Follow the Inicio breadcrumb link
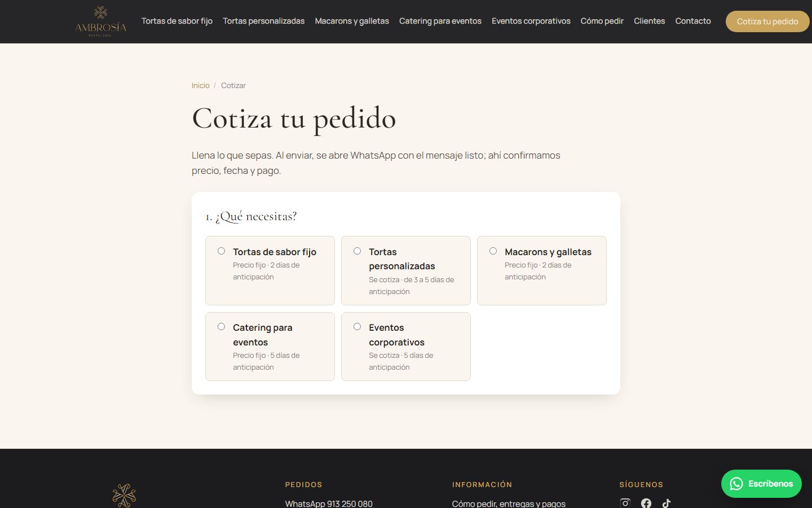The height and width of the screenshot is (508, 812). click(x=200, y=86)
